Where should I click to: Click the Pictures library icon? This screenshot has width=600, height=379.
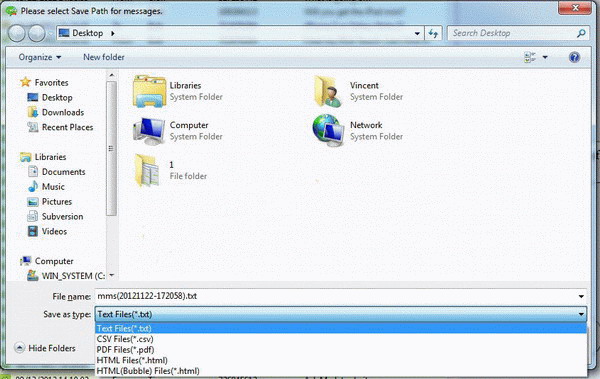pos(33,201)
